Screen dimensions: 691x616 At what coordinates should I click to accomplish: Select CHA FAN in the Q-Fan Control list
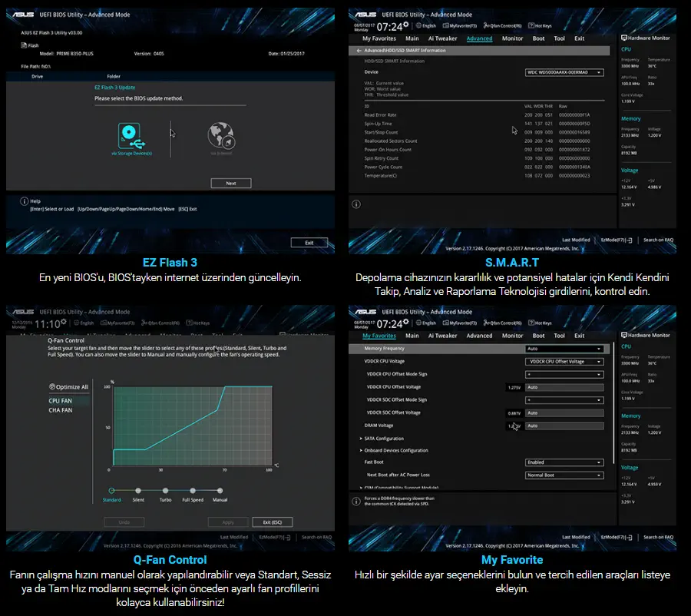(x=61, y=410)
